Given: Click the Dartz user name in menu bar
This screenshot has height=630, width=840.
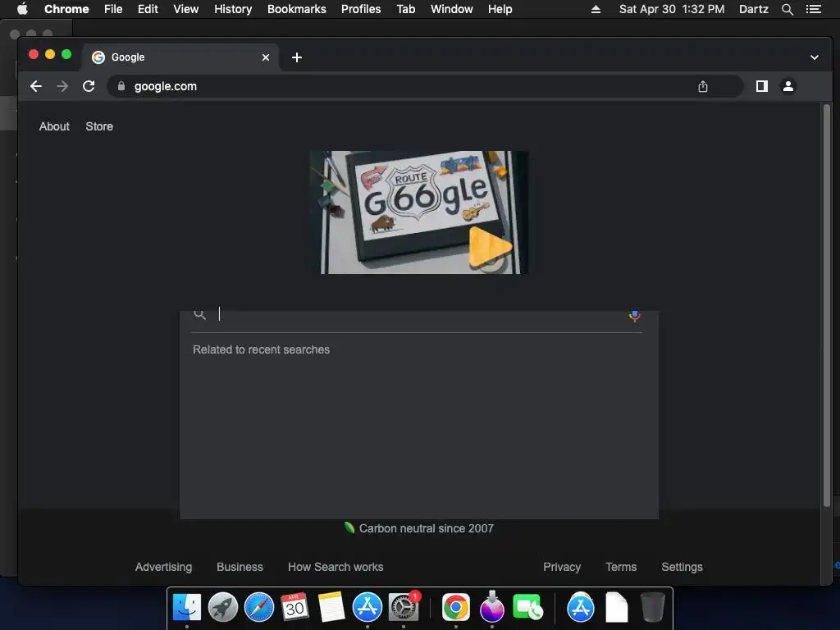Looking at the screenshot, I should click(x=753, y=9).
